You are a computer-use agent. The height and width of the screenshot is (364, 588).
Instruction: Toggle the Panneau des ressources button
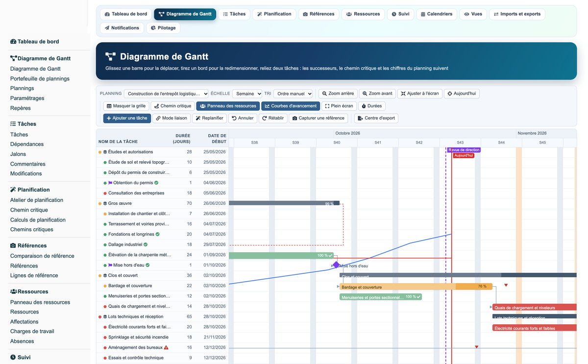[x=228, y=106]
